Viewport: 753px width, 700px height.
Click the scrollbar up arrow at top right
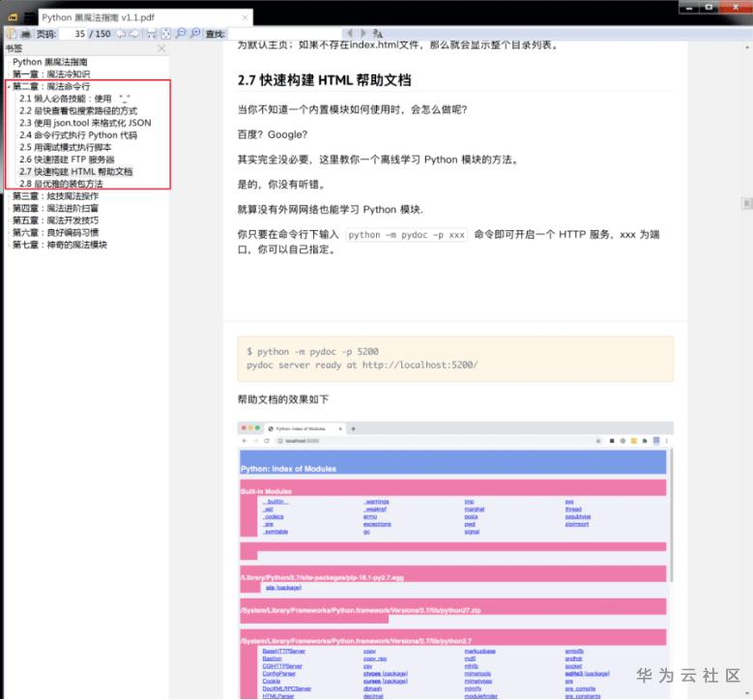[x=747, y=47]
